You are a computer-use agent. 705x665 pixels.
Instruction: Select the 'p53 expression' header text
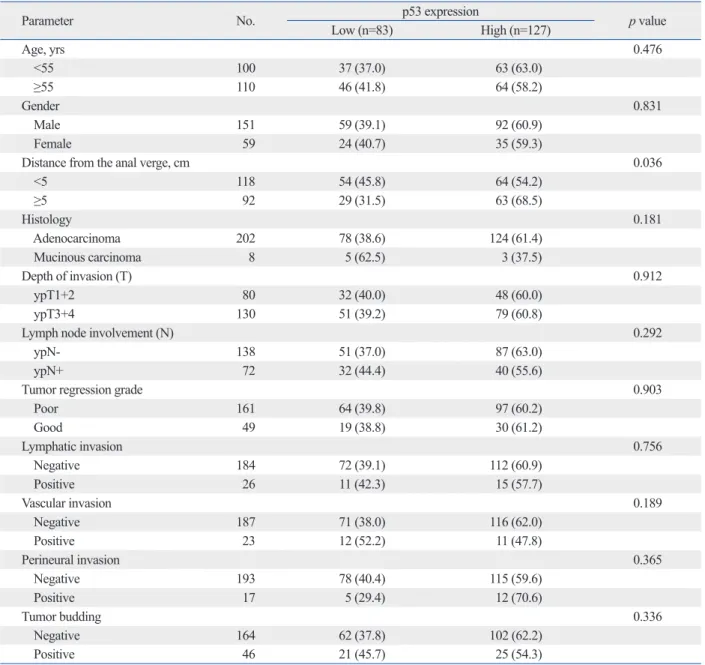point(440,12)
